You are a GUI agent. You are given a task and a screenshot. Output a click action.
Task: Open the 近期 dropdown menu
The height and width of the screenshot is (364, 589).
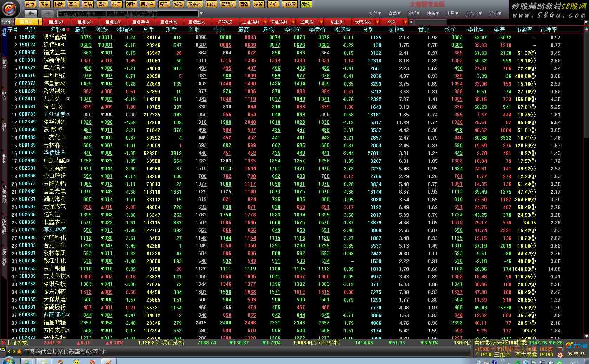(x=495, y=13)
